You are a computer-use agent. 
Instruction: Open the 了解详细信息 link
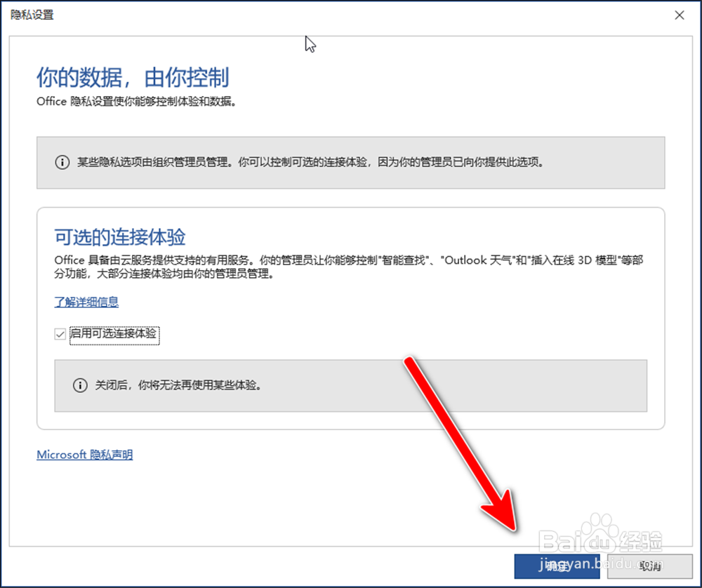click(x=86, y=302)
